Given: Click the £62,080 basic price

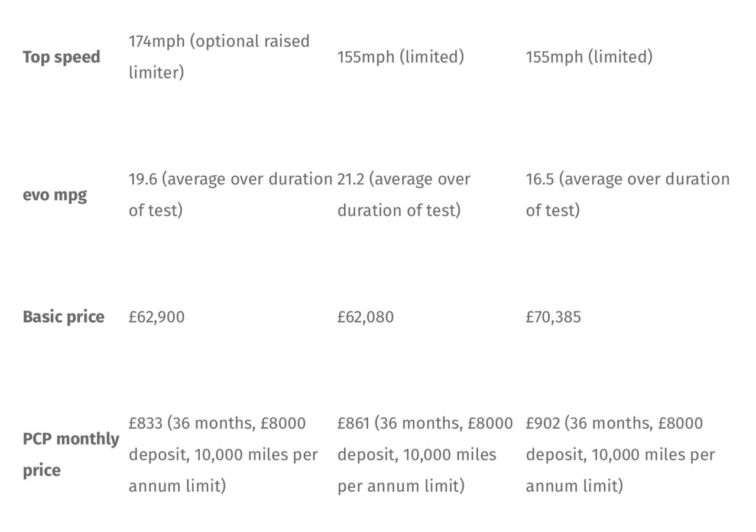Looking at the screenshot, I should tap(365, 317).
